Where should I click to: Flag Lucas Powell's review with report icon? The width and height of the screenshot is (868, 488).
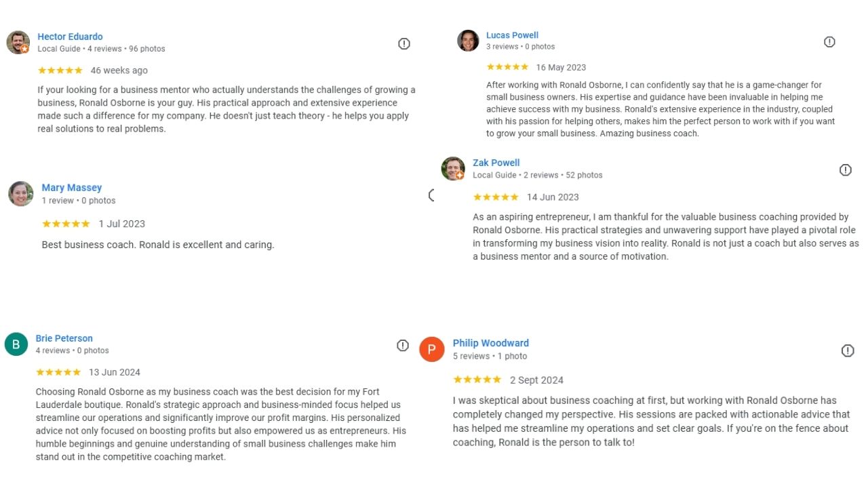tap(829, 42)
